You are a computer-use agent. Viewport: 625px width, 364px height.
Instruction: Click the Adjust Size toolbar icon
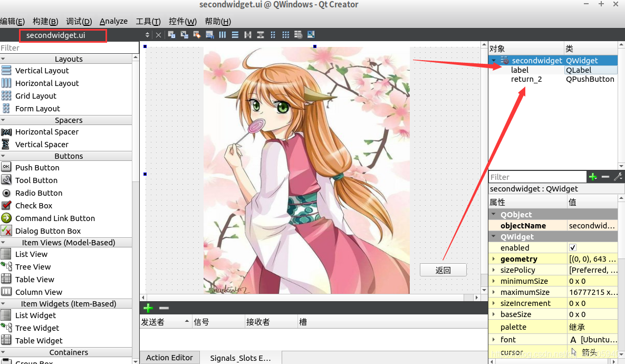pos(311,35)
